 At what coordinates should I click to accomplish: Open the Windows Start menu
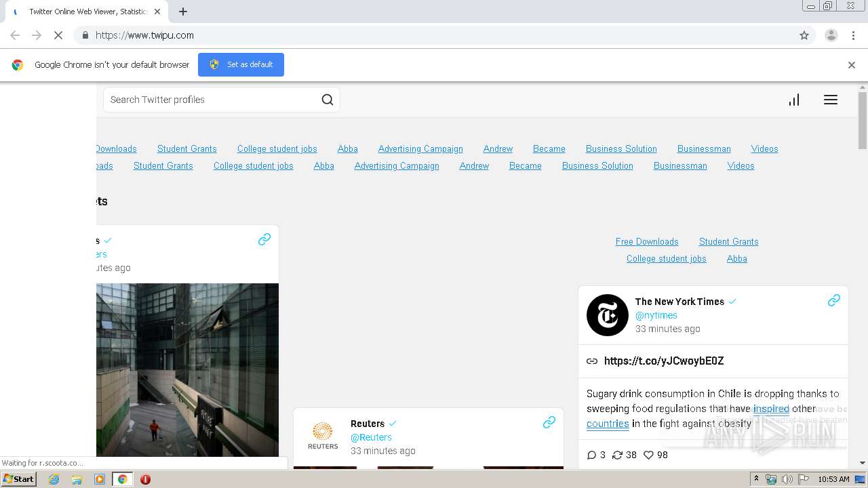(19, 479)
